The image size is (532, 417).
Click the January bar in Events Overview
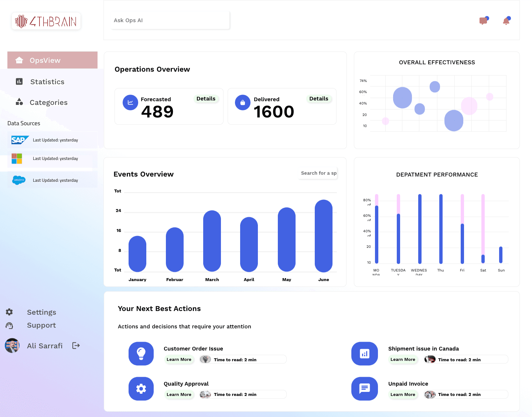coord(137,254)
